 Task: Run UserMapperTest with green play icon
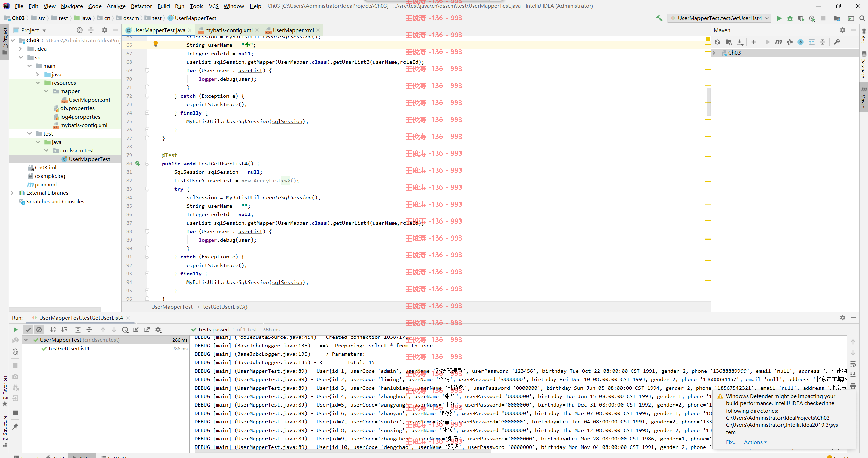[779, 18]
